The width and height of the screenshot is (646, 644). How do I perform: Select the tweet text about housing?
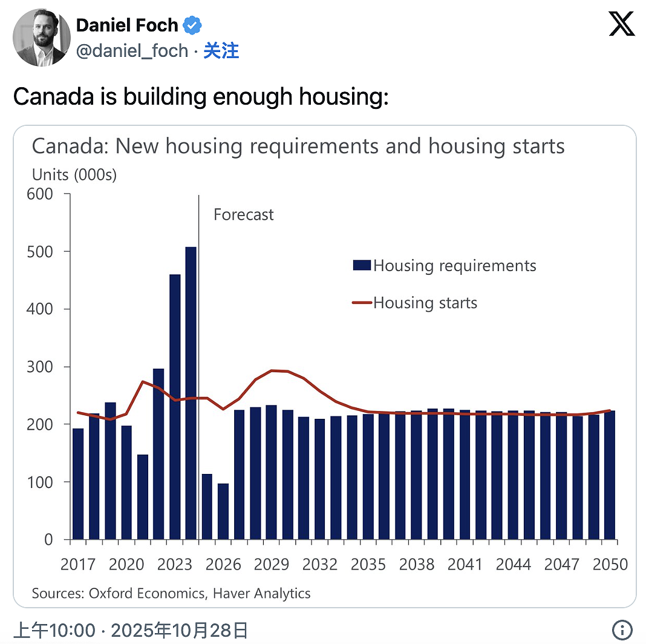(x=201, y=96)
